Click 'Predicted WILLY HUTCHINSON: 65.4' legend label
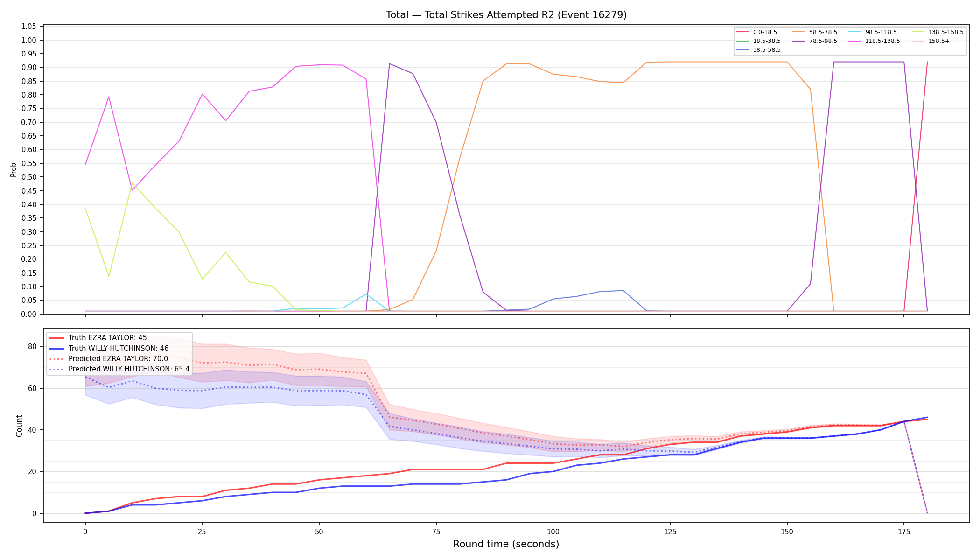This screenshot has width=980, height=560. tap(129, 369)
